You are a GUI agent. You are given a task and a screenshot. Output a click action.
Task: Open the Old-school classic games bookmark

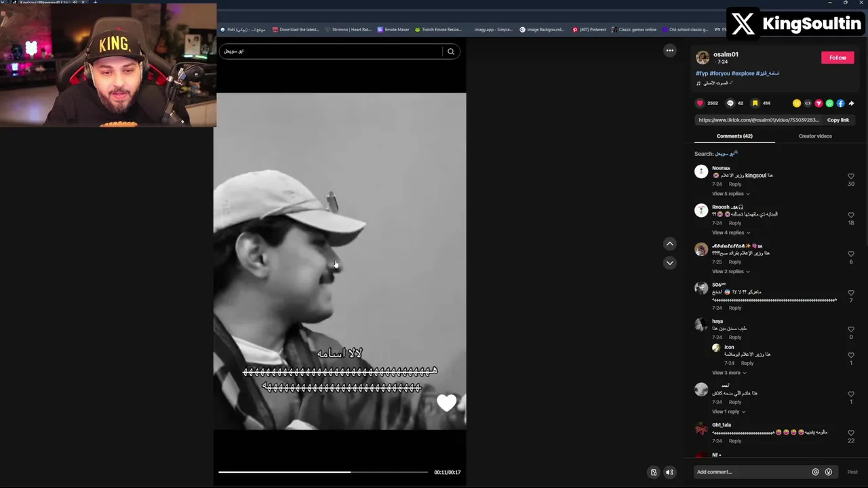tap(685, 30)
